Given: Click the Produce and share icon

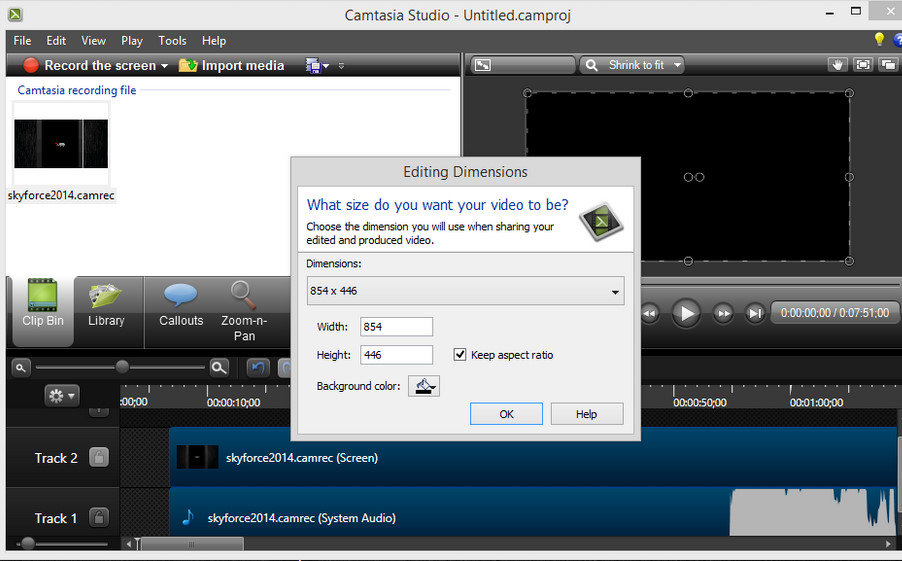Looking at the screenshot, I should coord(312,66).
